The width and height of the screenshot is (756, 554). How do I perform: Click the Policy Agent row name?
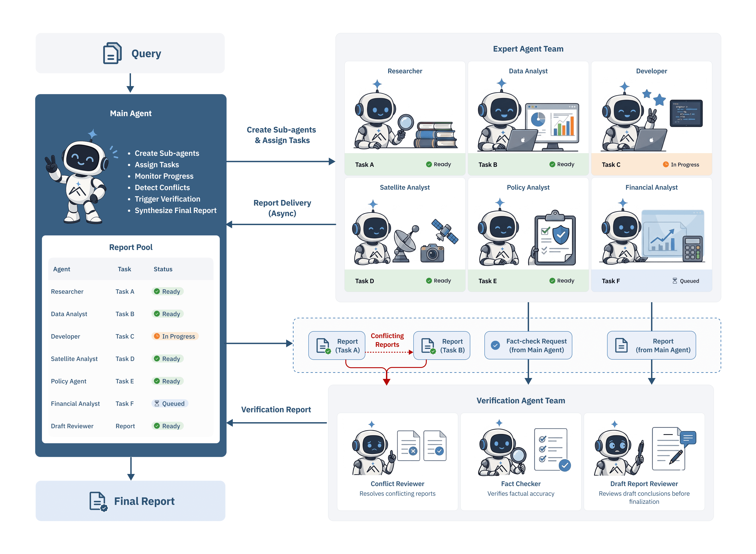coord(68,381)
